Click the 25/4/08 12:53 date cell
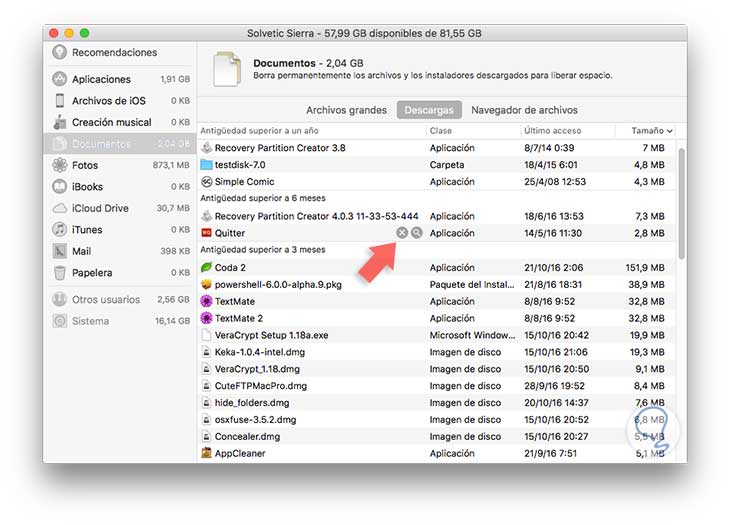Image resolution: width=730 pixels, height=525 pixels. tap(554, 182)
